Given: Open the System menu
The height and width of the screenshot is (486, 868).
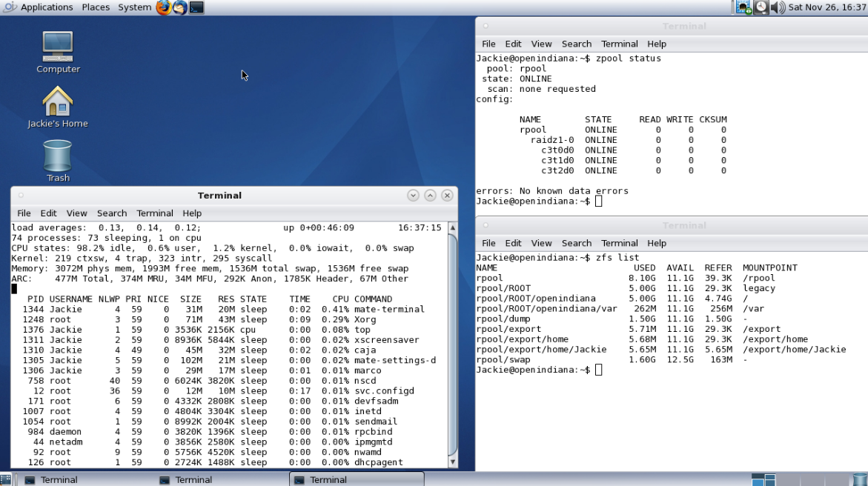Looking at the screenshot, I should click(134, 7).
